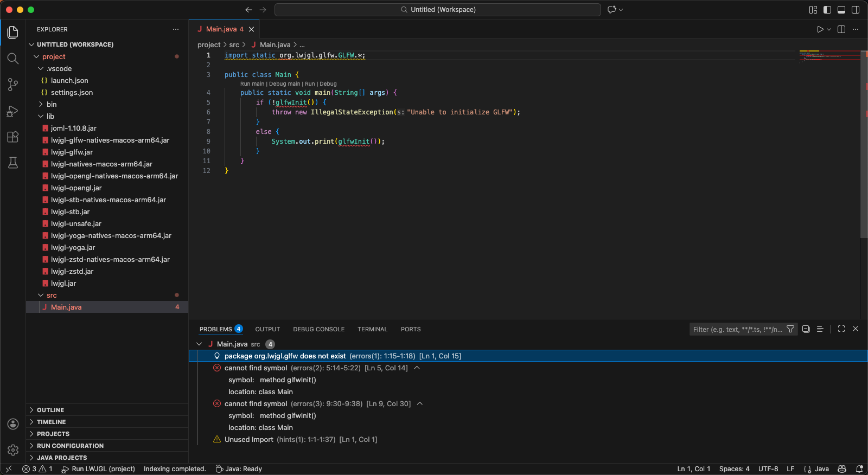Image resolution: width=868 pixels, height=475 pixels.
Task: Expand the JAVA PROJECTS section
Action: tap(62, 458)
